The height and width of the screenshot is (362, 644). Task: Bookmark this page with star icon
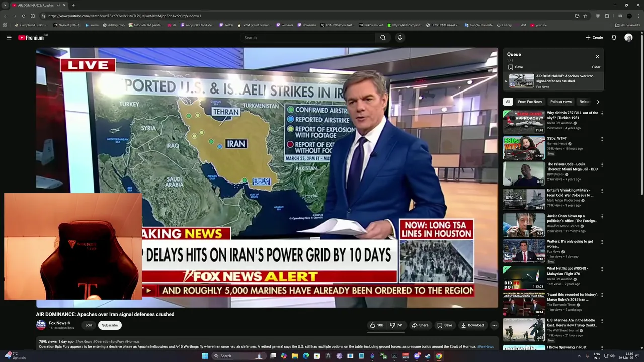click(585, 16)
